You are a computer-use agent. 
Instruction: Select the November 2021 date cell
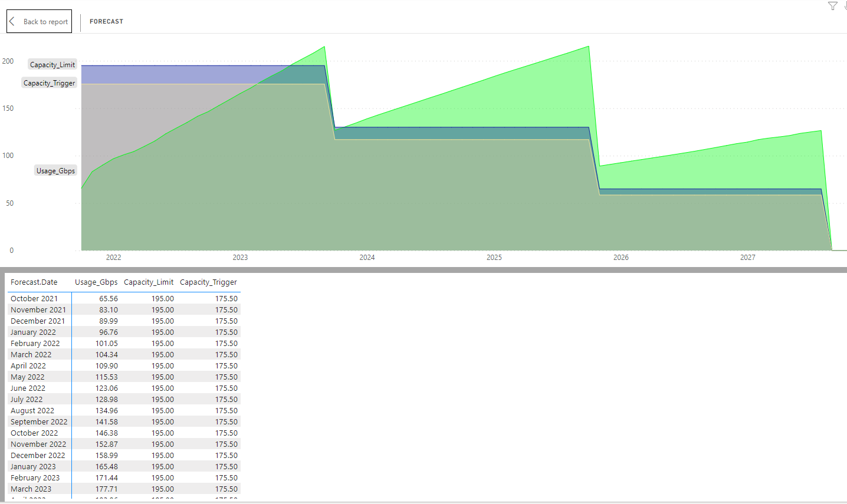coord(38,310)
